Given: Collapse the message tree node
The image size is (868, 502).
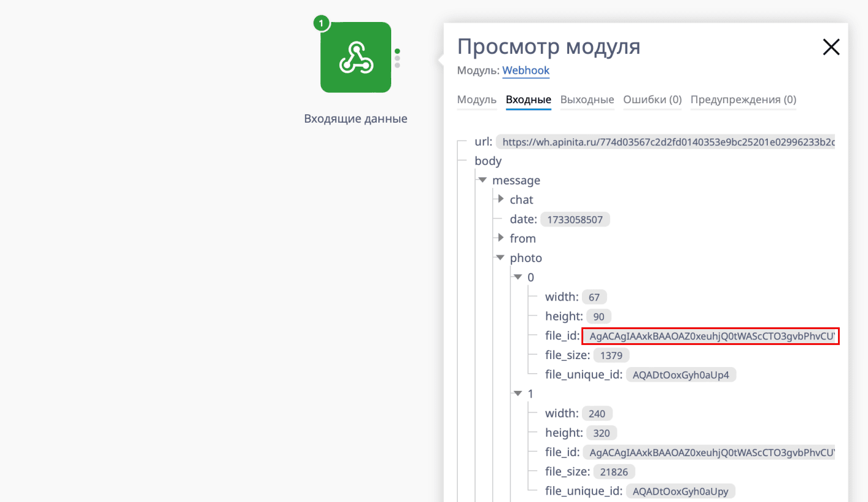Looking at the screenshot, I should pos(483,180).
